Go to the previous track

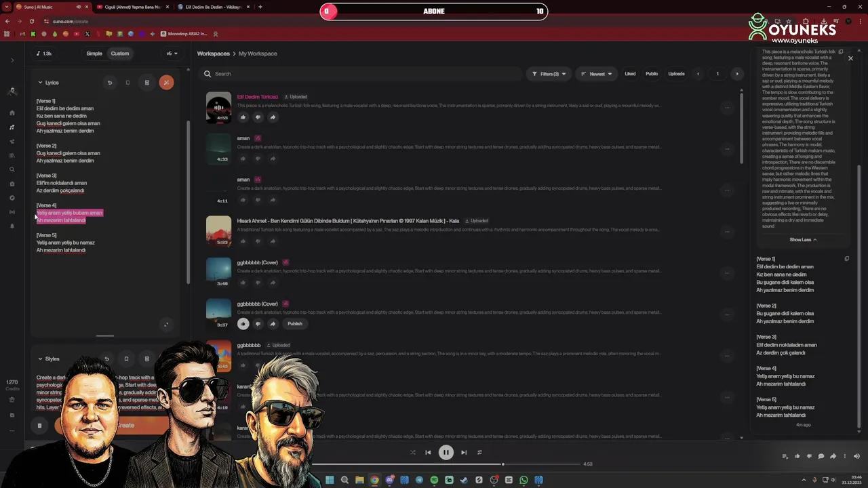(x=428, y=452)
